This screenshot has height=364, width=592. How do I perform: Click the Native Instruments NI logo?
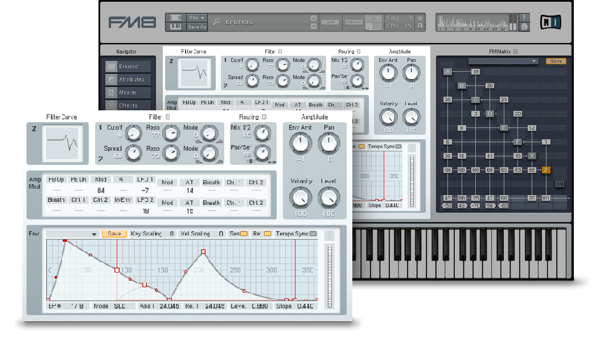click(550, 22)
